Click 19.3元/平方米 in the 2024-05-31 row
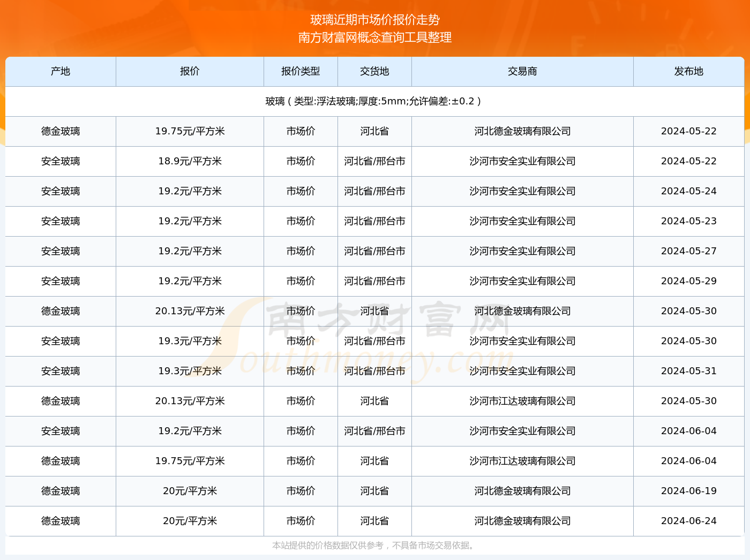This screenshot has width=750, height=560. (190, 371)
